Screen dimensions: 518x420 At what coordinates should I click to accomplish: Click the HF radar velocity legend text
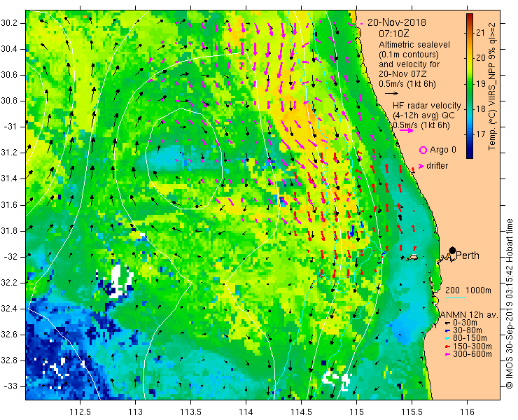[x=426, y=106]
